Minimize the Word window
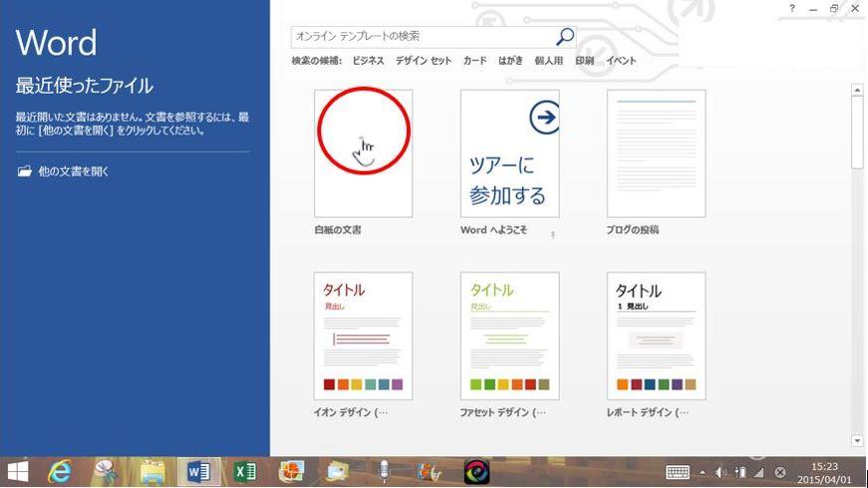868x488 pixels. [x=812, y=9]
